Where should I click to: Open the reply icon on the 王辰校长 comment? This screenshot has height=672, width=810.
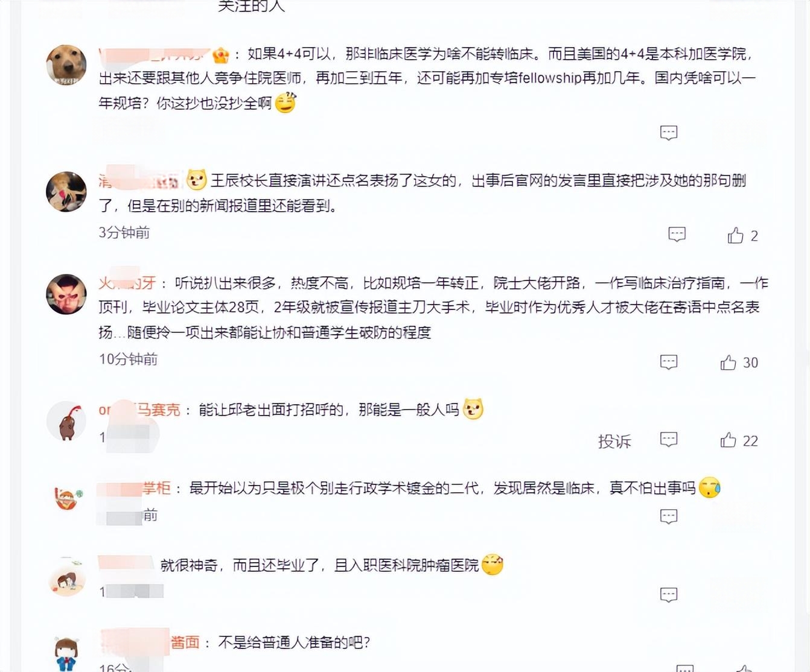click(677, 235)
